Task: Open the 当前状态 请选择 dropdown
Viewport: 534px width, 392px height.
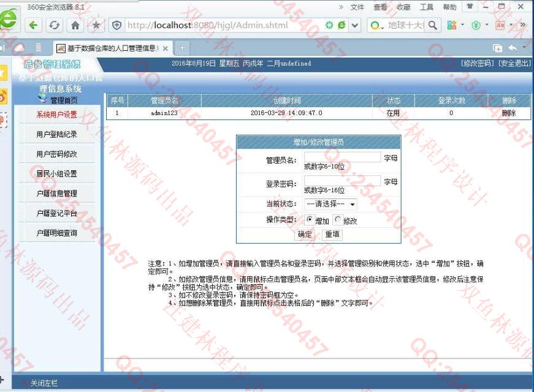Action: [x=330, y=204]
